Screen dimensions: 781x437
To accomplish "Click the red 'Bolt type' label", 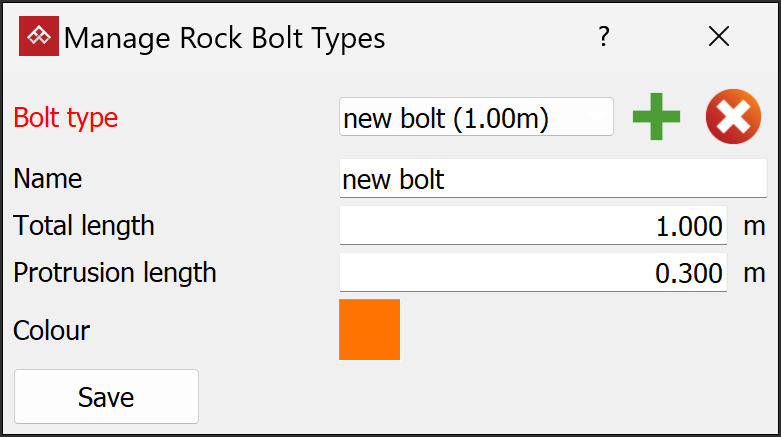I will (66, 118).
